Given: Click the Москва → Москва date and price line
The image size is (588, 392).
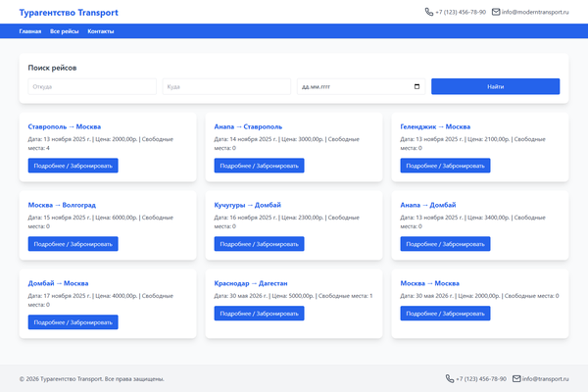Looking at the screenshot, I should pos(479,296).
